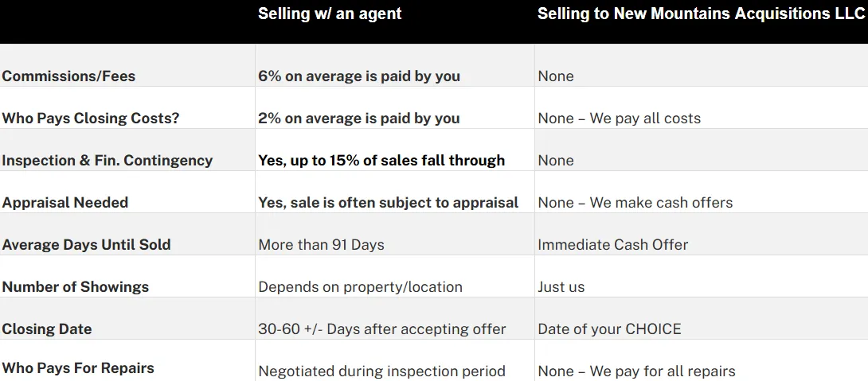Click the 'Selling to New Mountains Acquisitions LLC' header

[x=701, y=14]
